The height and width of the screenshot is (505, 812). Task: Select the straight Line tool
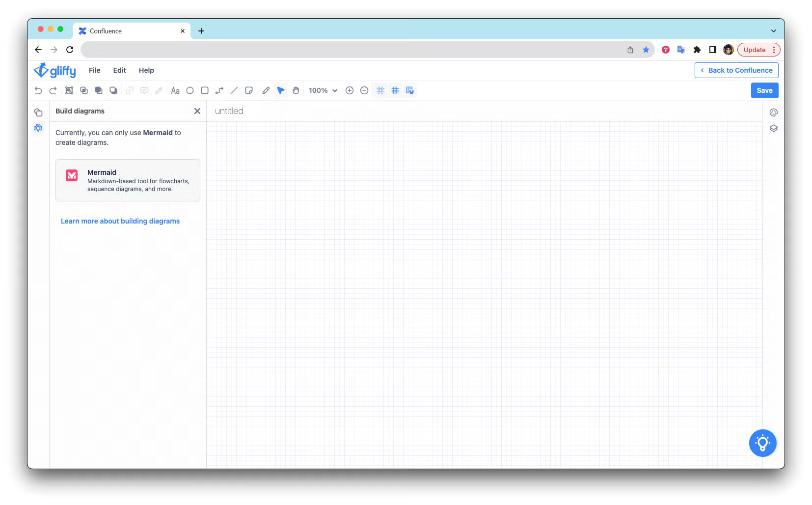234,90
